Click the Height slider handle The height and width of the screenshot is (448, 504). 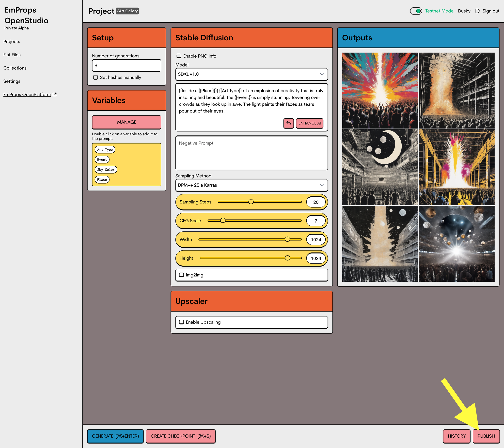point(287,258)
